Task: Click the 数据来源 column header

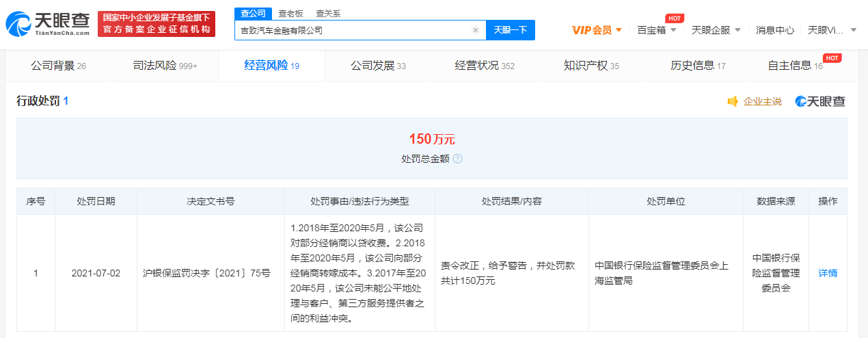Action: pyautogui.click(x=776, y=201)
